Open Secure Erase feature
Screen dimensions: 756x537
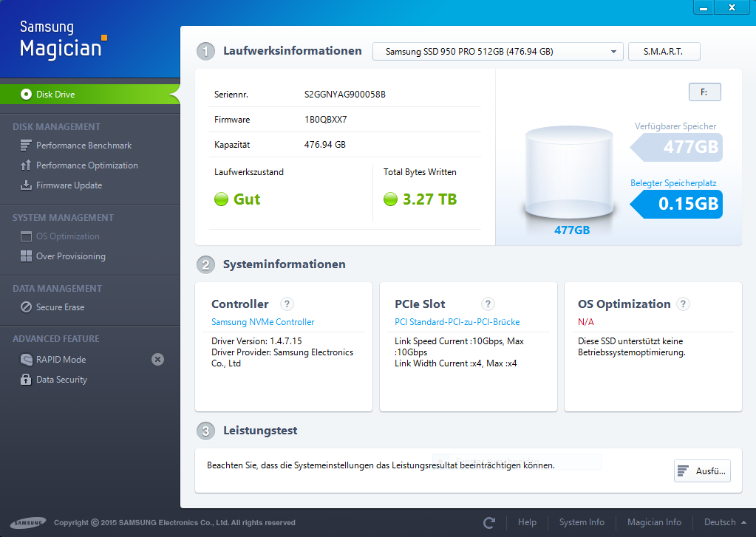point(61,307)
